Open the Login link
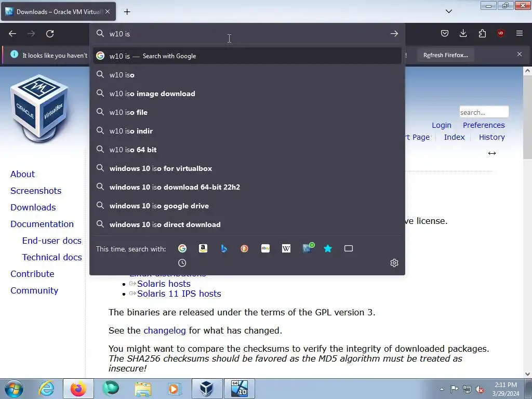The height and width of the screenshot is (399, 532). click(442, 125)
